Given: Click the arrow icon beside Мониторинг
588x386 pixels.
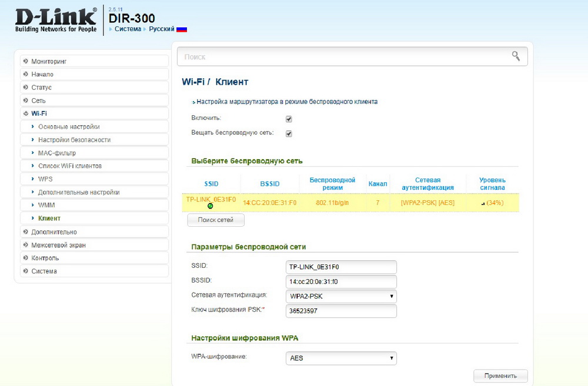Looking at the screenshot, I should pos(25,61).
